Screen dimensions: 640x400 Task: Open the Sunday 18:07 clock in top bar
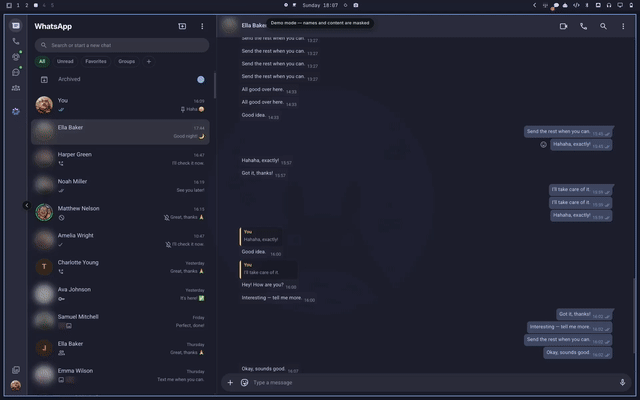[x=320, y=5]
